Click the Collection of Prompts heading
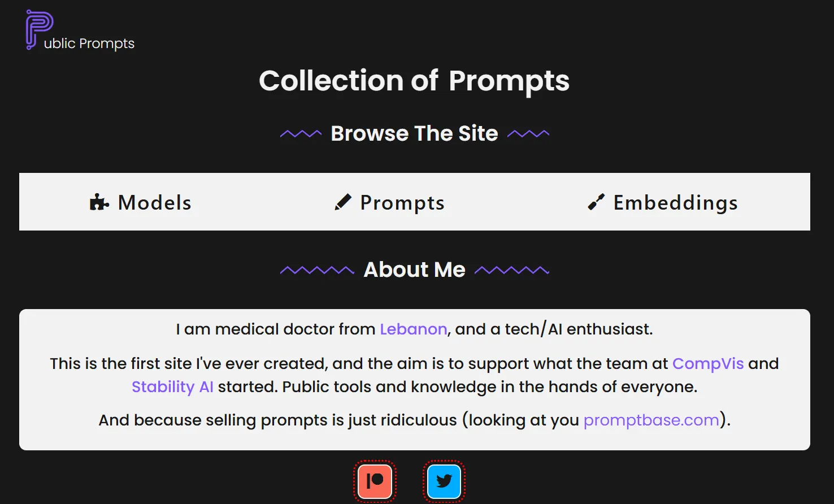The width and height of the screenshot is (834, 504). (x=414, y=81)
